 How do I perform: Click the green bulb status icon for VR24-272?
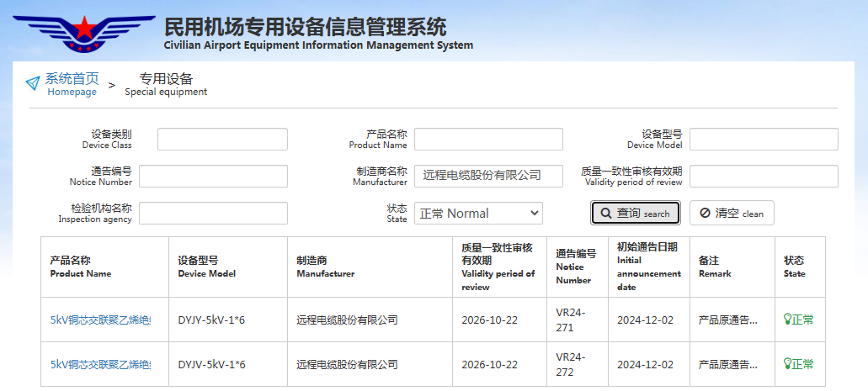(x=787, y=364)
